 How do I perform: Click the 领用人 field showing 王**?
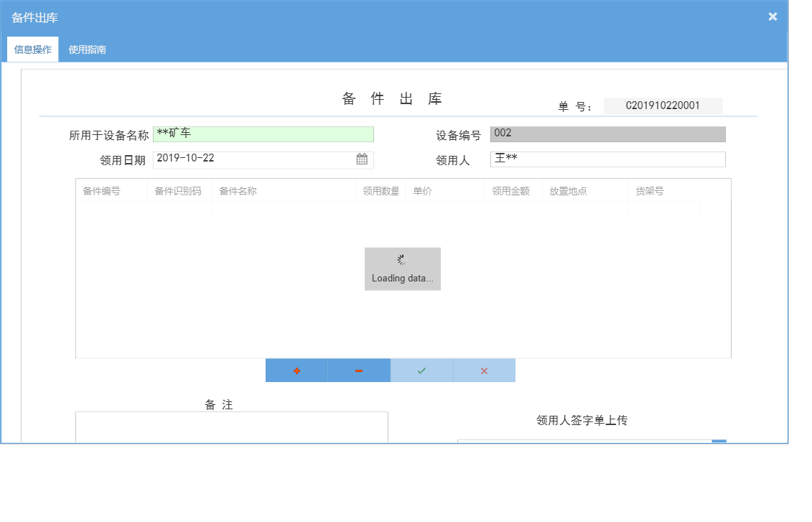point(607,159)
